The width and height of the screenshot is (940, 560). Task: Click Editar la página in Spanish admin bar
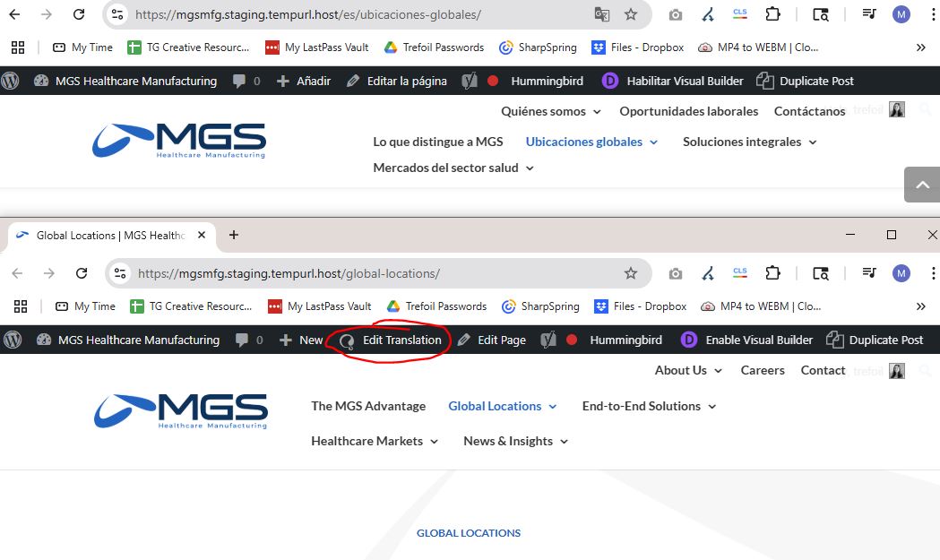click(397, 81)
